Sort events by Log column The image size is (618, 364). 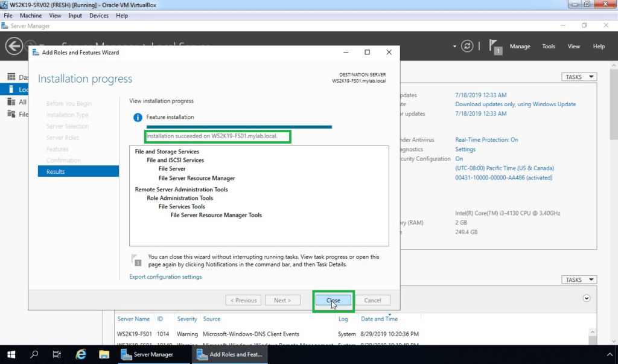(x=343, y=319)
